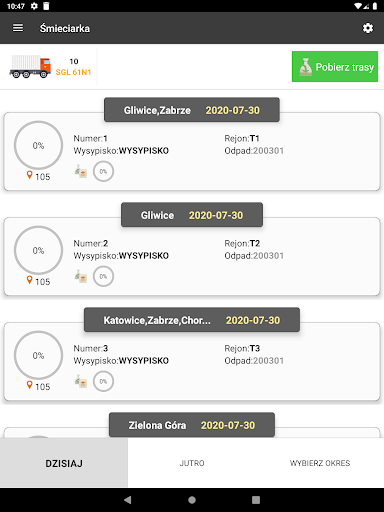Open the hamburger navigation menu

18,28
